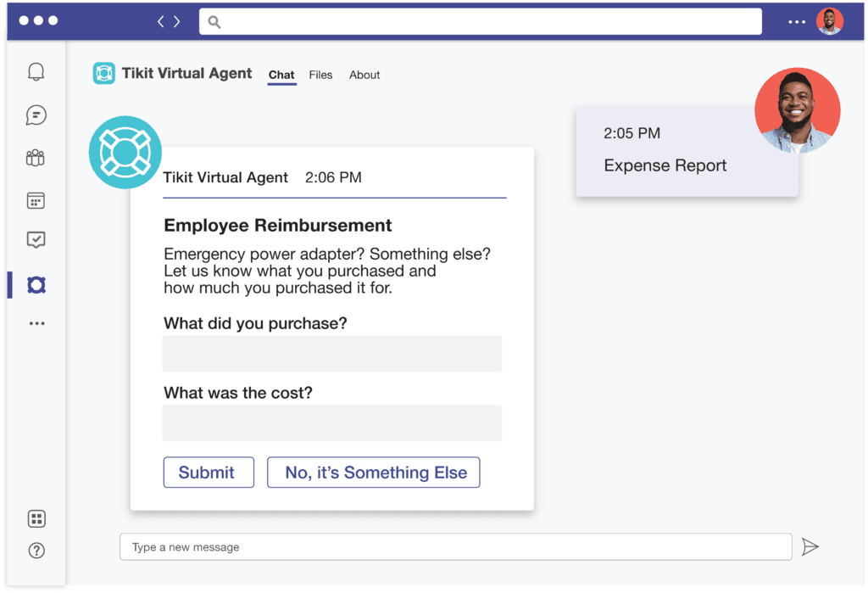Screen dimensions: 868x593
Task: Open the title bar more options ellipsis
Action: (x=797, y=22)
